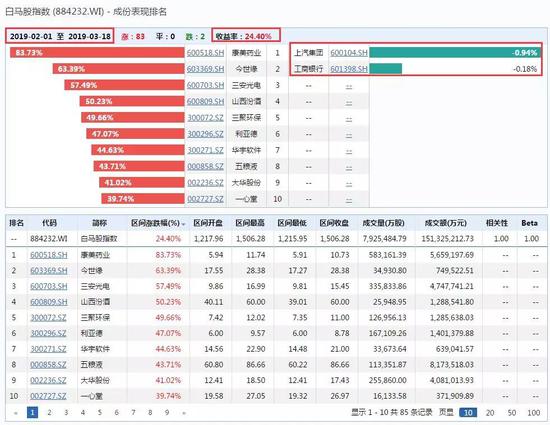Open stock code 300271.SZ in chart ranking
550x425 pixels.
click(x=205, y=150)
